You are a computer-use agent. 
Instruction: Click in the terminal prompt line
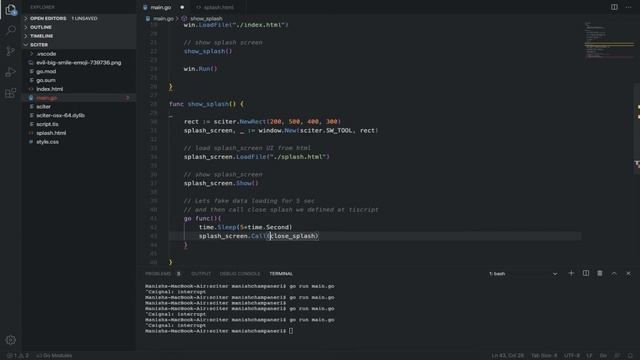point(219,331)
